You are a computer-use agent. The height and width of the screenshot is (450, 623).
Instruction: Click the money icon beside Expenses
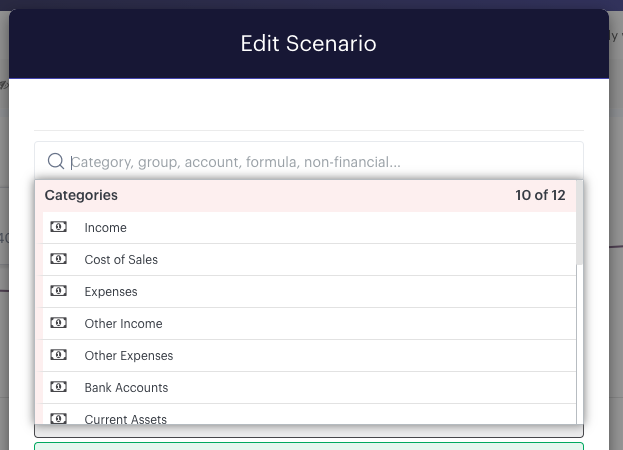click(58, 291)
